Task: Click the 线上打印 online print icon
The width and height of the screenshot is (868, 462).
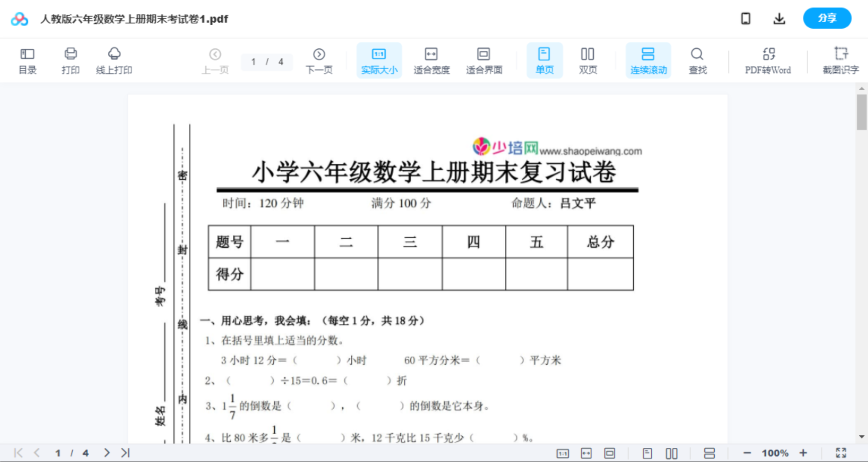Action: [114, 59]
